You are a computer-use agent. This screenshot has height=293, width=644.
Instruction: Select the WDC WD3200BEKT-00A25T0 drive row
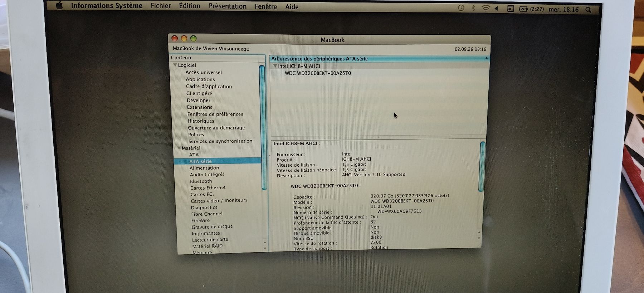318,73
